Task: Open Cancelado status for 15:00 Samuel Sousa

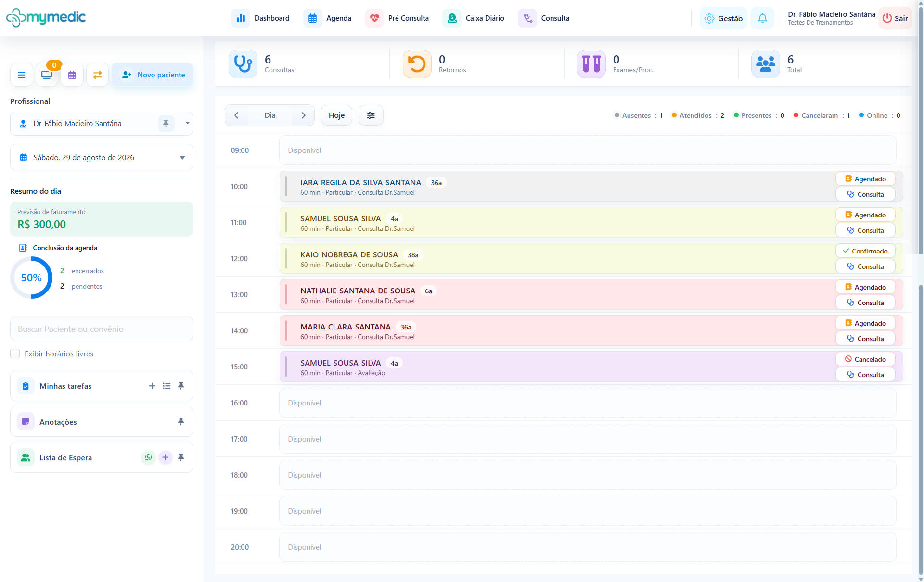Action: [865, 359]
